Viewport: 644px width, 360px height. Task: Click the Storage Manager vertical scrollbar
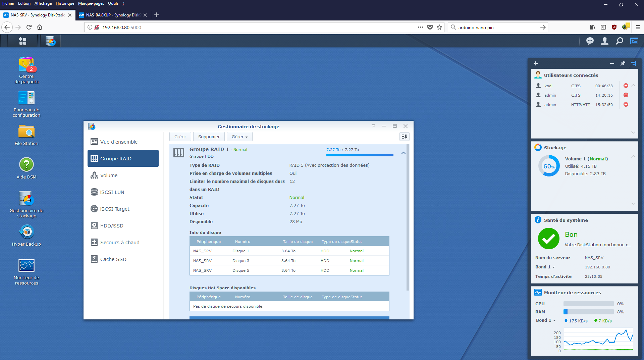tap(408, 217)
